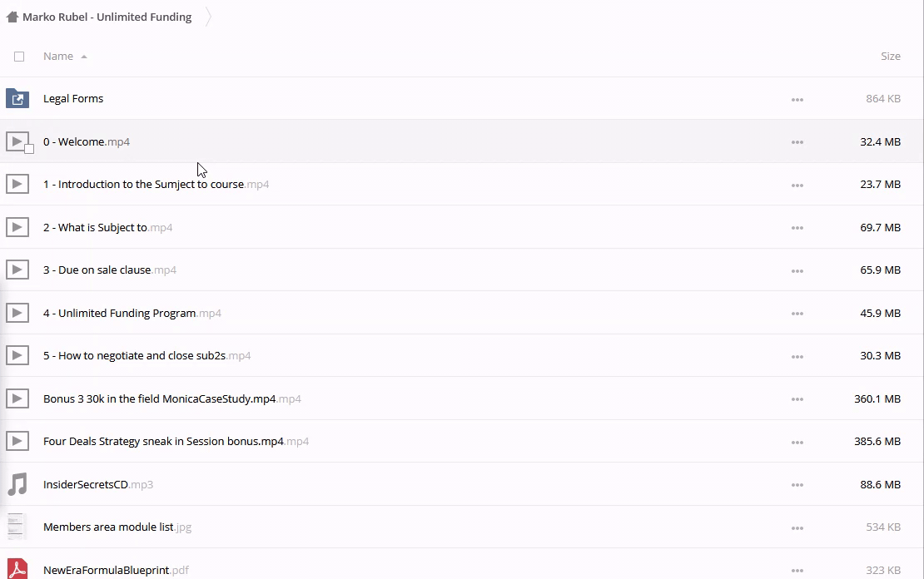
Task: Open the Members area module list thumbnail
Action: point(17,527)
